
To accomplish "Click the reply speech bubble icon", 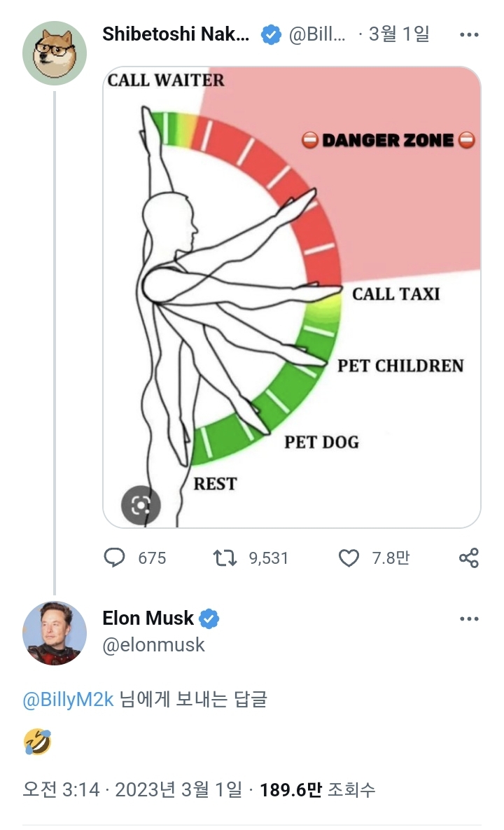I will tap(114, 558).
